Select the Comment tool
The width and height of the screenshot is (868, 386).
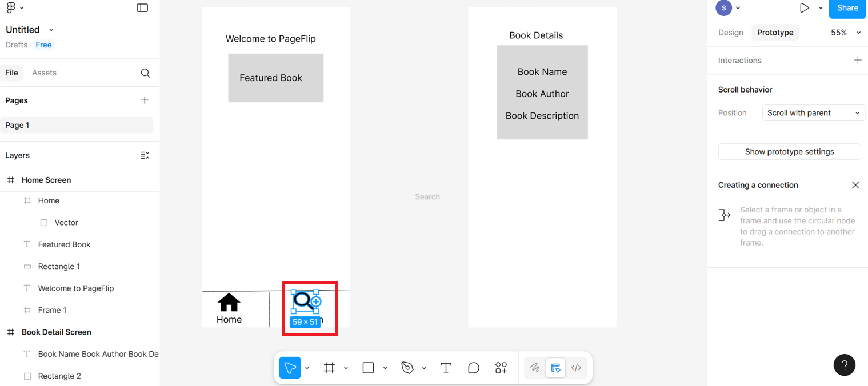point(474,368)
